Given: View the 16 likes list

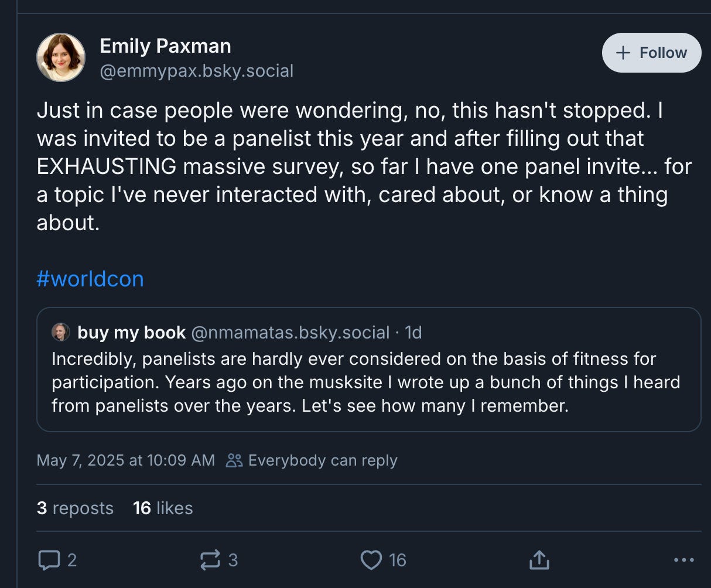Looking at the screenshot, I should [163, 508].
